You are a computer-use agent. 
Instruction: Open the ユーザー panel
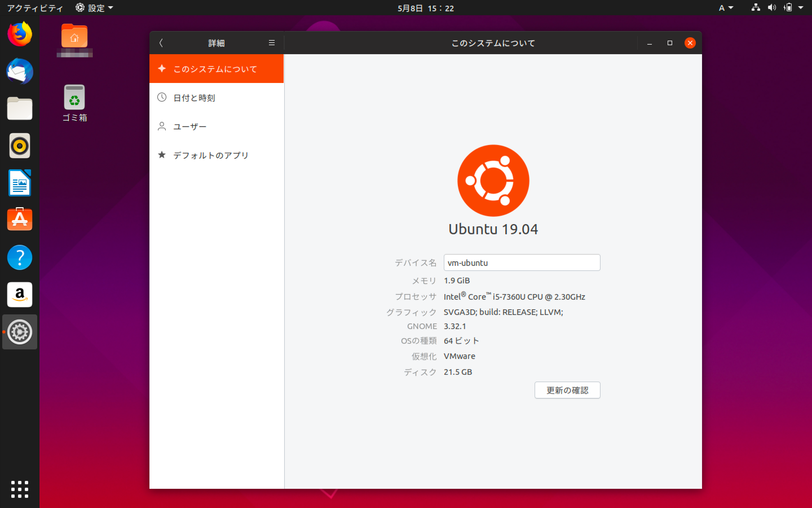click(x=217, y=126)
